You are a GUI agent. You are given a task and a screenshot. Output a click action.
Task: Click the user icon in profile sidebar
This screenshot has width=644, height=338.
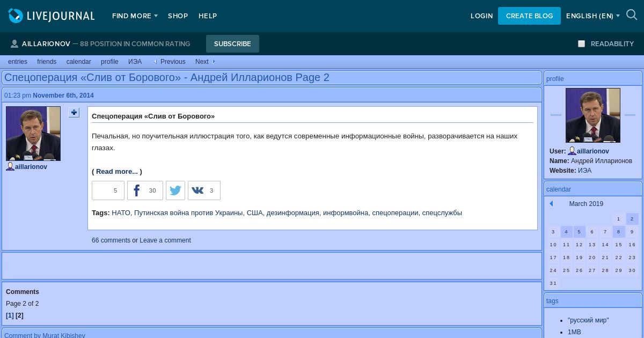point(572,151)
